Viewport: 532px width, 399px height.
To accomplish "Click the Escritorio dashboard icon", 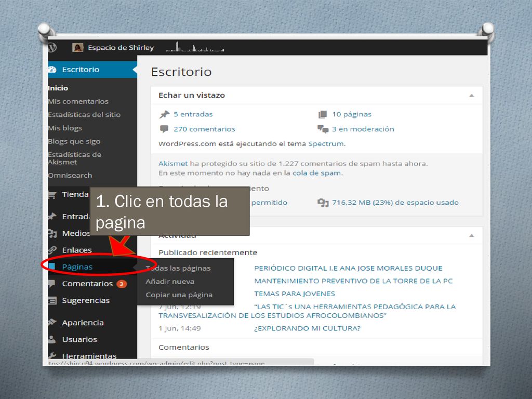I will [52, 70].
